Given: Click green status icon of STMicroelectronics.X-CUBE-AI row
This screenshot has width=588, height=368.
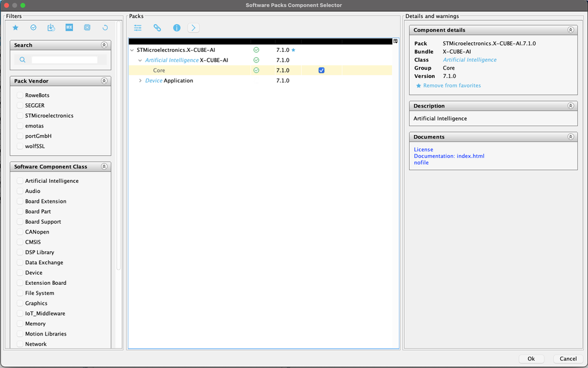Looking at the screenshot, I should tap(256, 50).
